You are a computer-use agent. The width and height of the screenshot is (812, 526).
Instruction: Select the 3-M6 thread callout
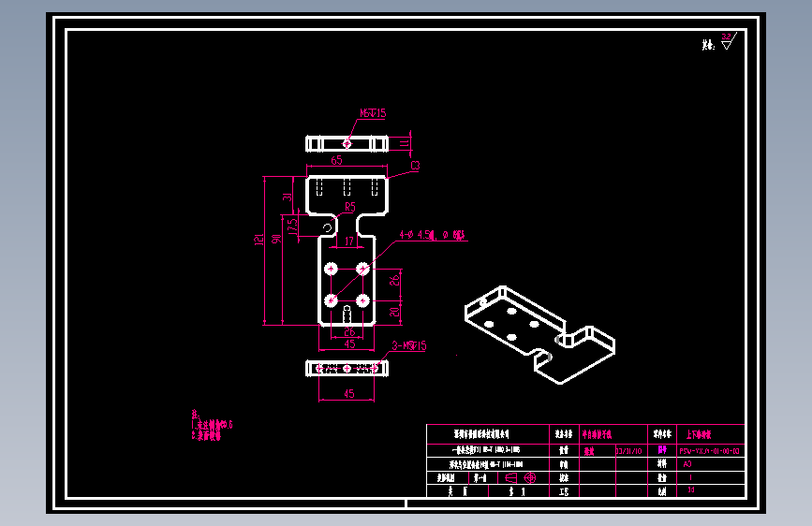click(409, 346)
